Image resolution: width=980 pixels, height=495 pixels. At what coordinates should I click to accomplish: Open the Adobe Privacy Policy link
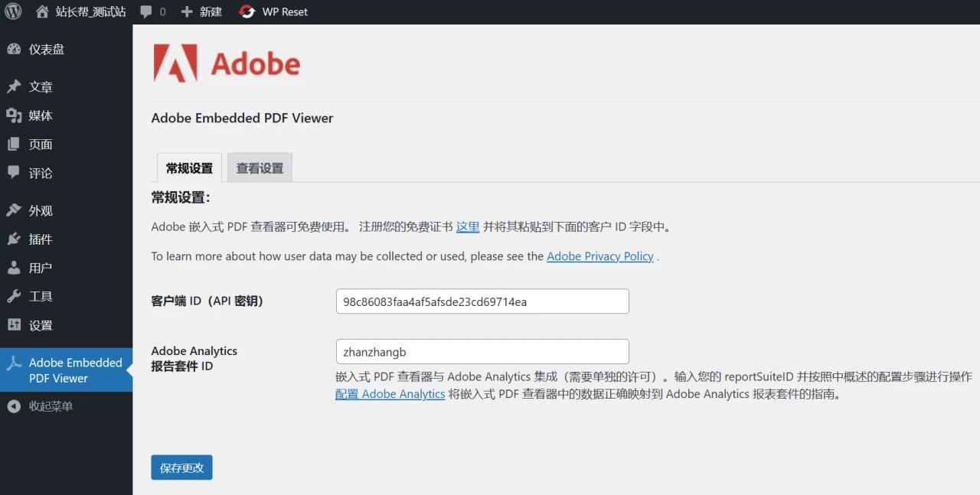[x=599, y=256]
